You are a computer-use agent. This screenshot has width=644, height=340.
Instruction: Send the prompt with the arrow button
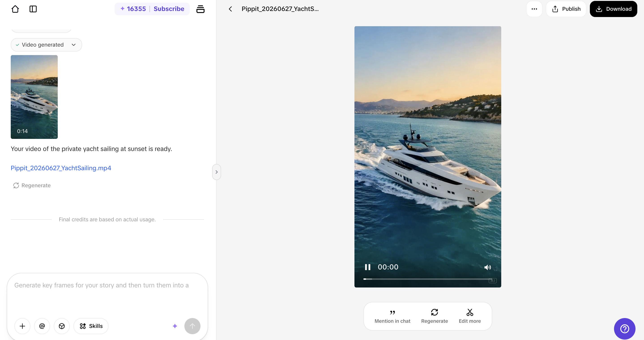[192, 326]
